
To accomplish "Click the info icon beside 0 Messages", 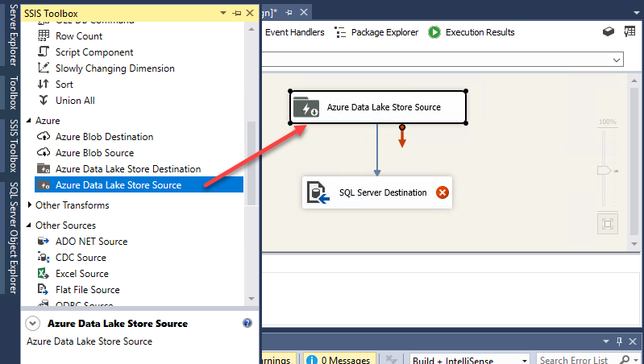I will 312,359.
